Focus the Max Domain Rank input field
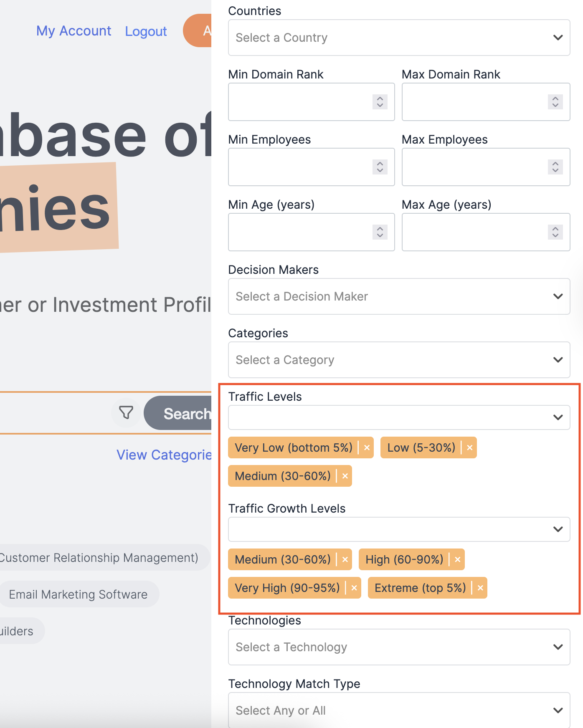Viewport: 583px width, 728px height. point(486,102)
